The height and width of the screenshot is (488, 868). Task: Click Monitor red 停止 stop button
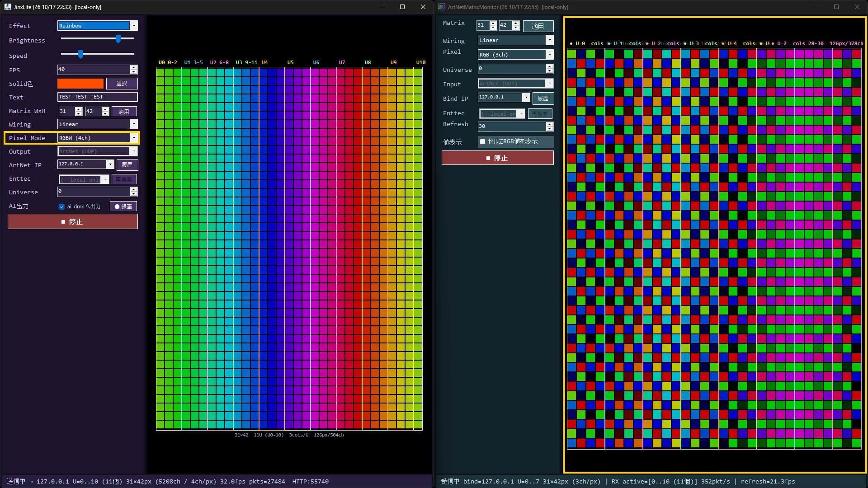pos(497,158)
